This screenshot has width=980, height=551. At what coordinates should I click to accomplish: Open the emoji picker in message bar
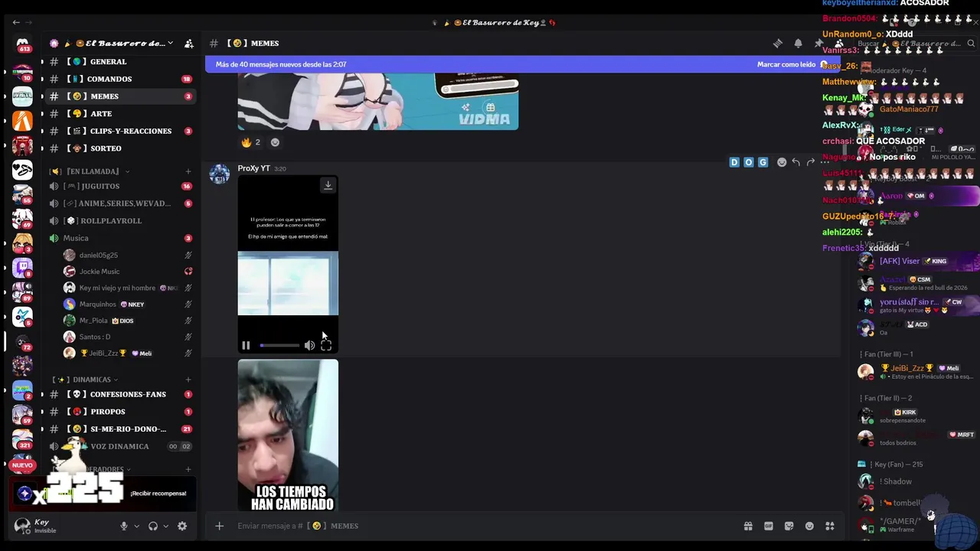point(809,526)
